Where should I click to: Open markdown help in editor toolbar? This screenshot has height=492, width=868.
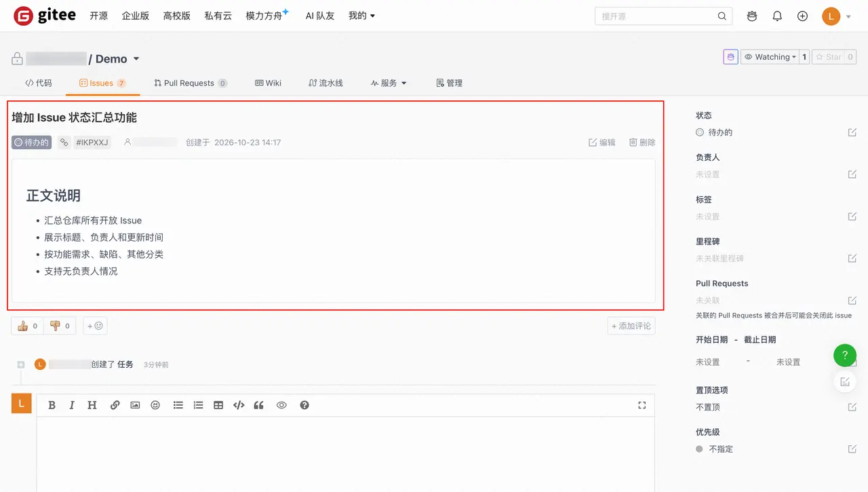click(x=304, y=405)
